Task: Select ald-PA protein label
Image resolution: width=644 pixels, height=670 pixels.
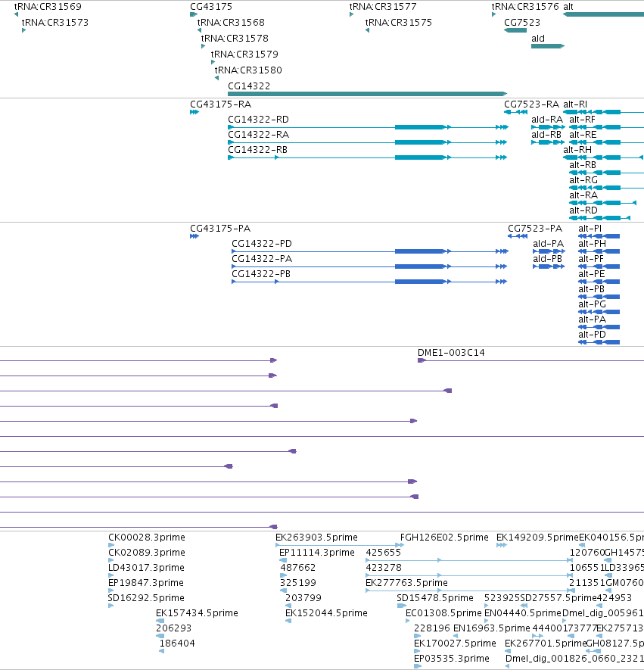Action: tap(549, 244)
